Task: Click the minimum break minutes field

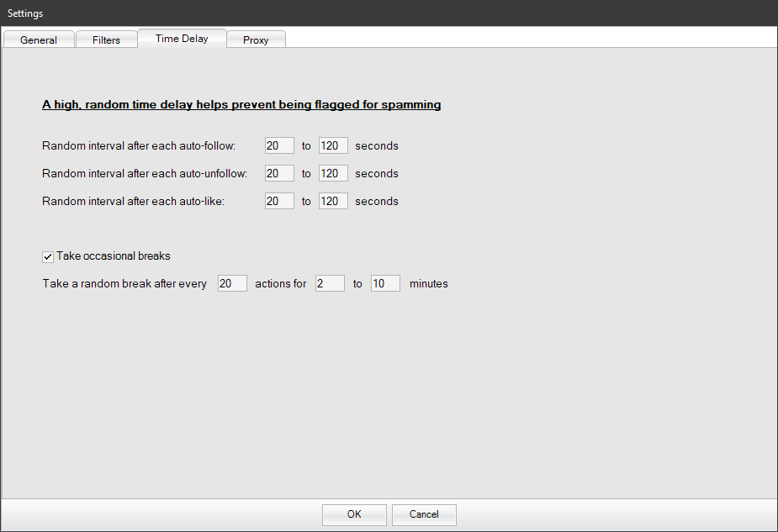Action: click(x=330, y=283)
